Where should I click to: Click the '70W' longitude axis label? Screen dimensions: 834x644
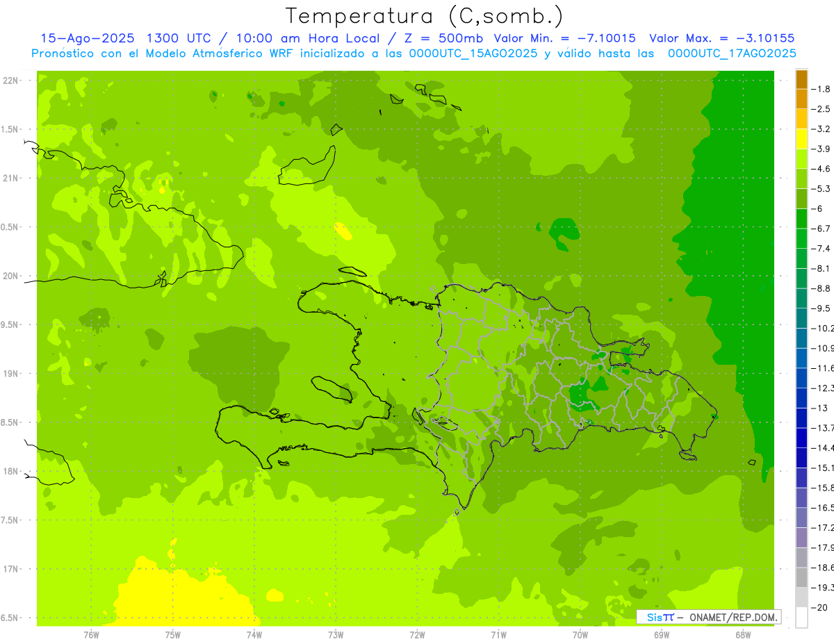(580, 635)
